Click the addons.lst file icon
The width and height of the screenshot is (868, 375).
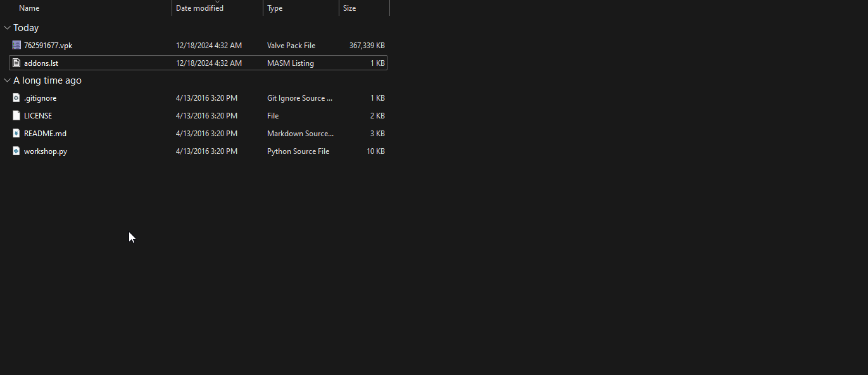tap(16, 63)
